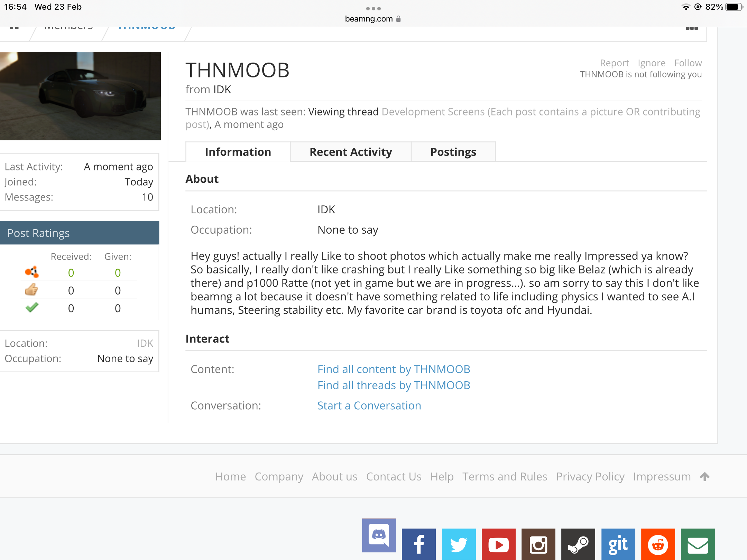747x560 pixels.
Task: Click the Messages count 10
Action: [x=147, y=197]
